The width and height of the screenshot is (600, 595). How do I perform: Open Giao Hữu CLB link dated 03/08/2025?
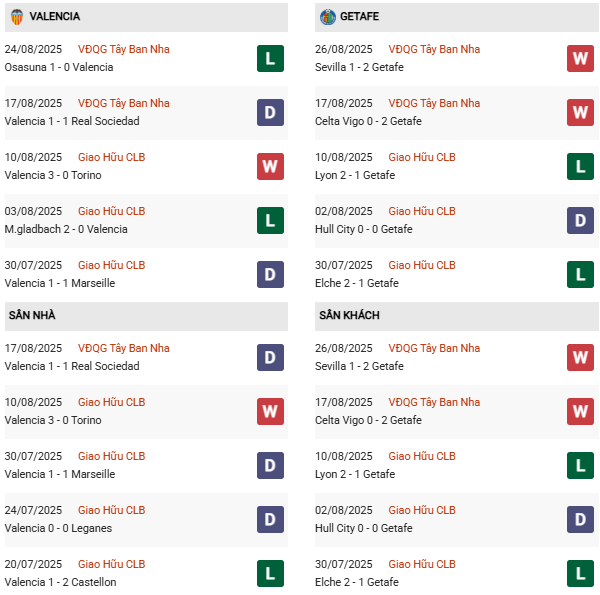point(112,211)
